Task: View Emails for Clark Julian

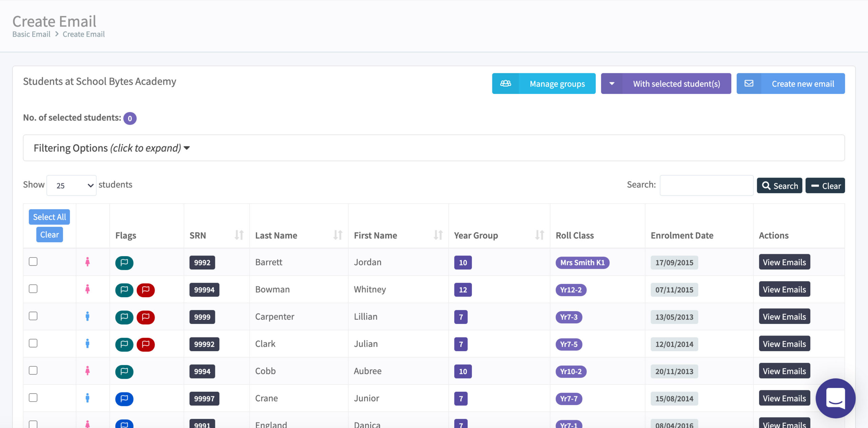Action: tap(784, 344)
